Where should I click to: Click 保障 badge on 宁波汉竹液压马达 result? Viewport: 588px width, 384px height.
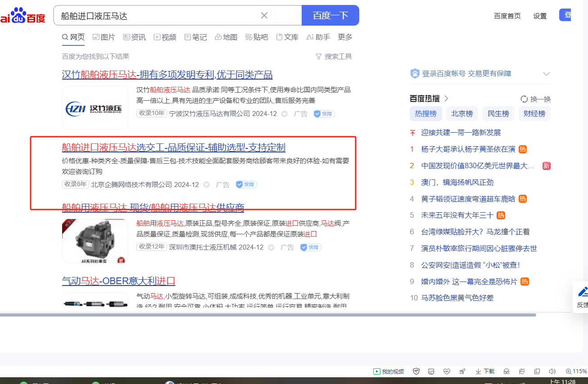tap(324, 114)
